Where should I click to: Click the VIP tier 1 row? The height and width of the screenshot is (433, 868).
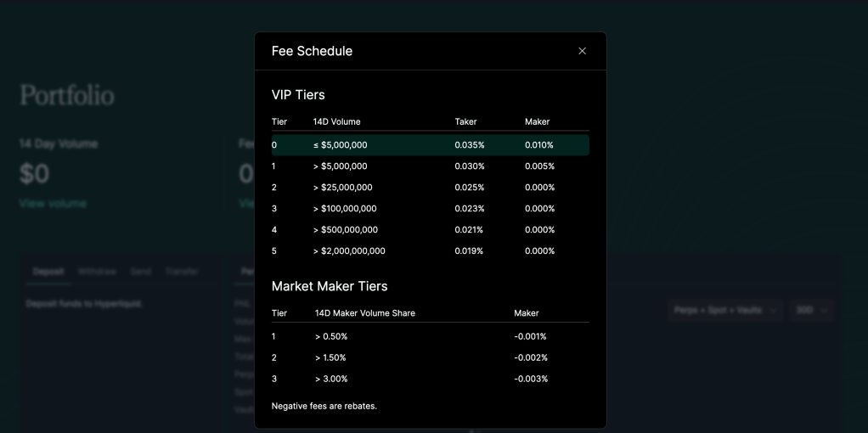(430, 166)
